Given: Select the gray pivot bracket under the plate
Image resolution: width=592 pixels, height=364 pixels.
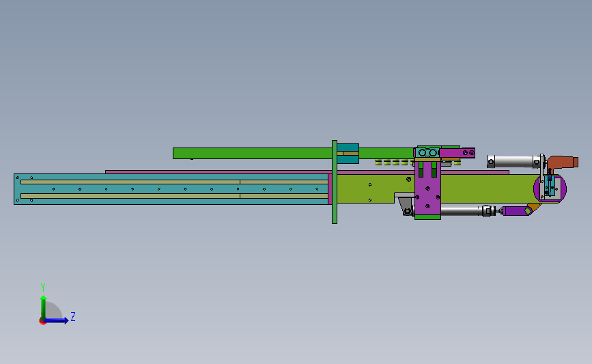Looking at the screenshot, I should pos(404,204).
